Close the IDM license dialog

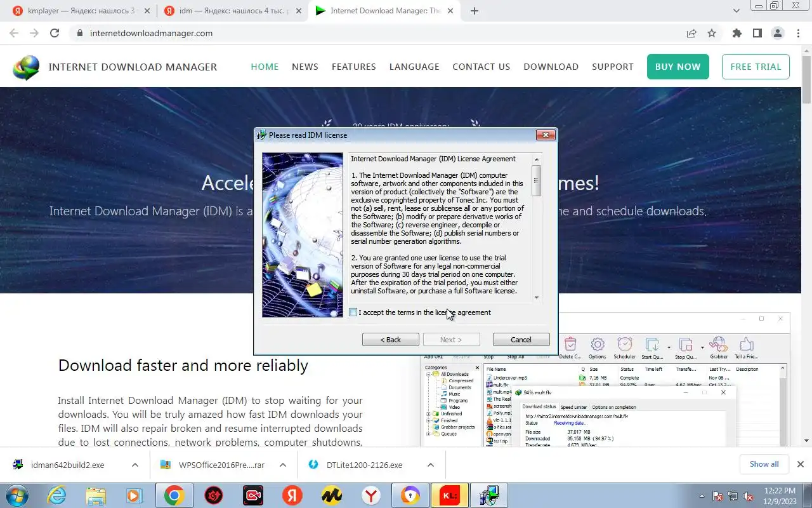[546, 135]
